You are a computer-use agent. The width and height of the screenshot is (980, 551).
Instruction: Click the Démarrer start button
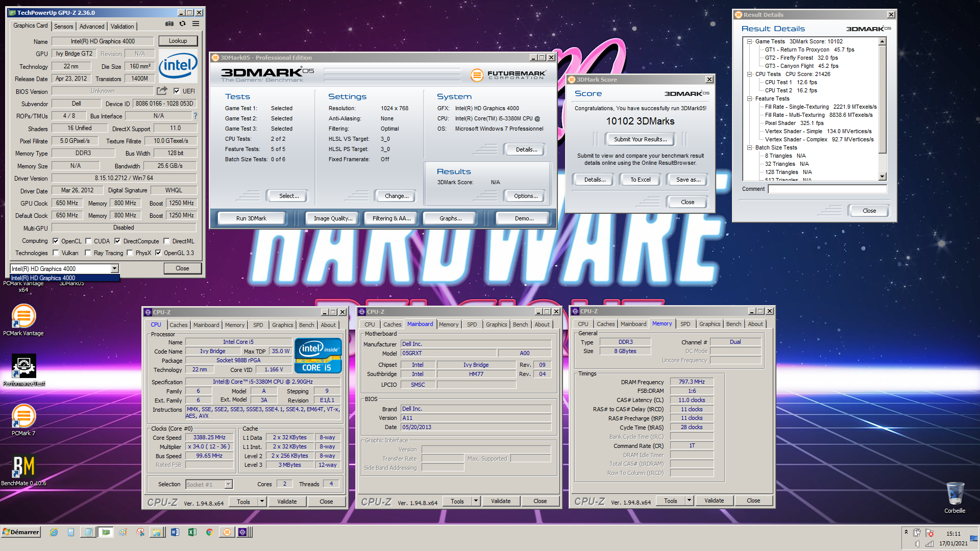tap(21, 532)
